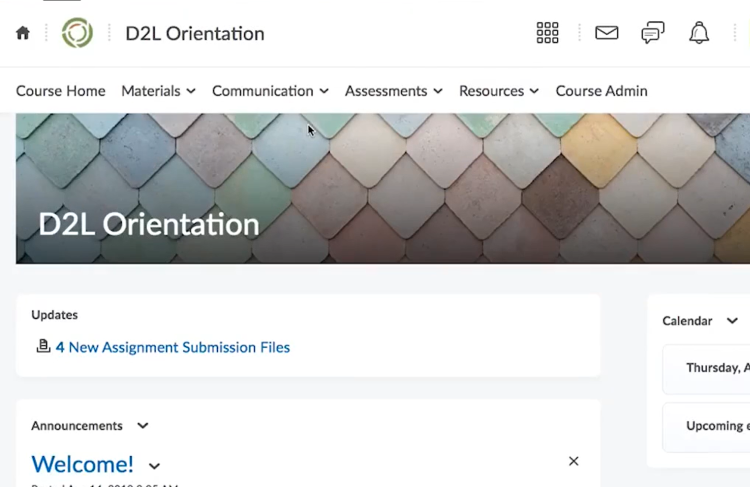Select the Thursday date box in Calendar
Image resolution: width=750 pixels, height=487 pixels.
pyautogui.click(x=706, y=368)
